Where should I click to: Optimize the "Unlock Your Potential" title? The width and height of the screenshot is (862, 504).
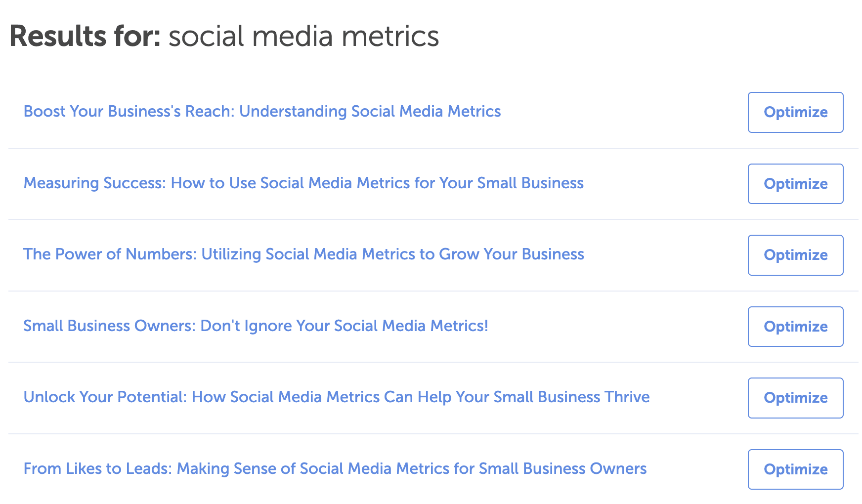795,398
